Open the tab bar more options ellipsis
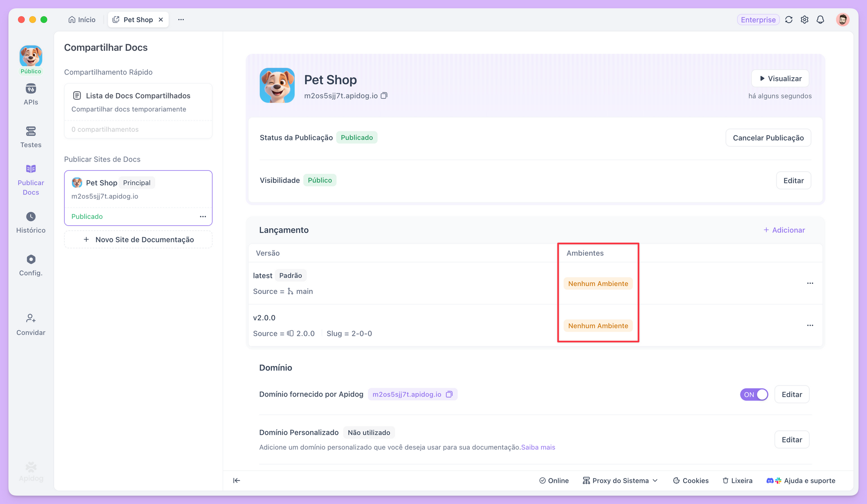Image resolution: width=867 pixels, height=504 pixels. click(x=181, y=20)
